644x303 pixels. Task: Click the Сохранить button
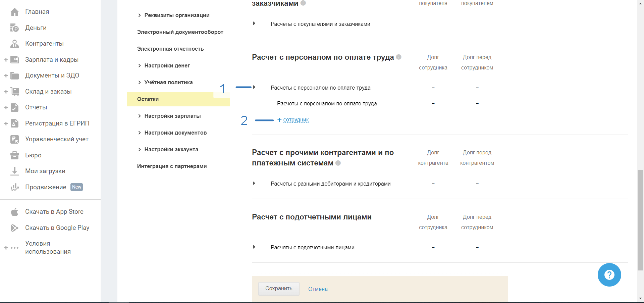click(279, 289)
